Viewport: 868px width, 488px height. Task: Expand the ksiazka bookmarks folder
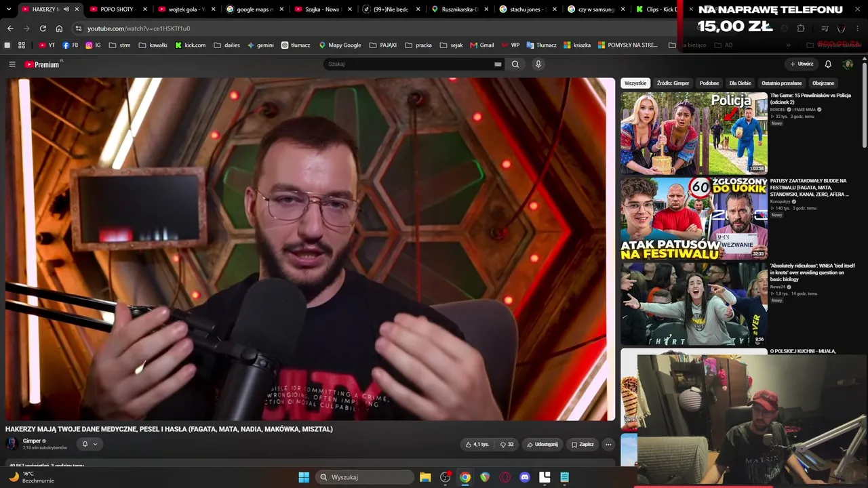pos(577,45)
